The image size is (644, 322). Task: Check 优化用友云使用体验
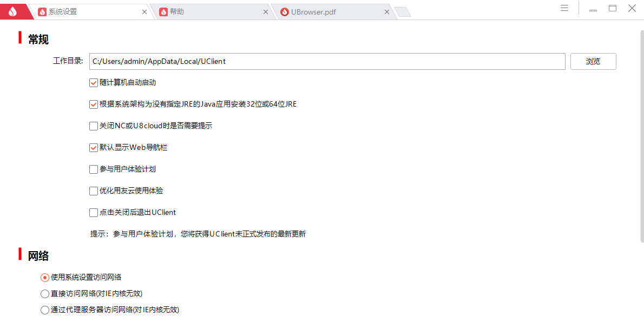(93, 190)
